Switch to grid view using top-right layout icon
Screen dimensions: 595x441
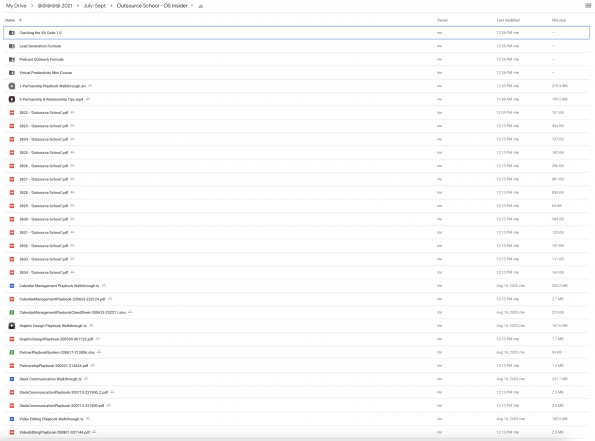[x=588, y=6]
